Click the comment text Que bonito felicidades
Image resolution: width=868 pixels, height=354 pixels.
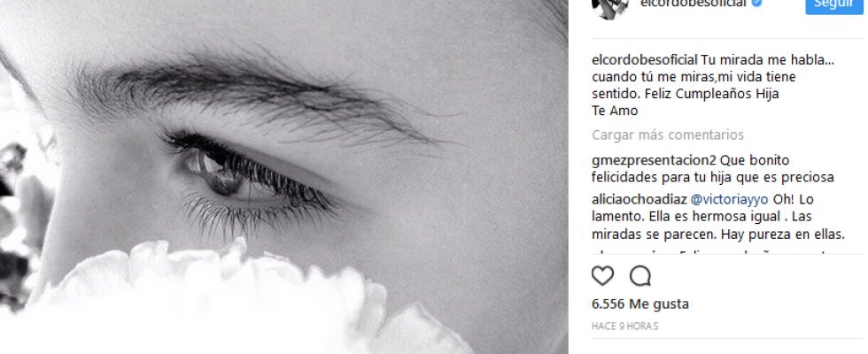coord(713,169)
